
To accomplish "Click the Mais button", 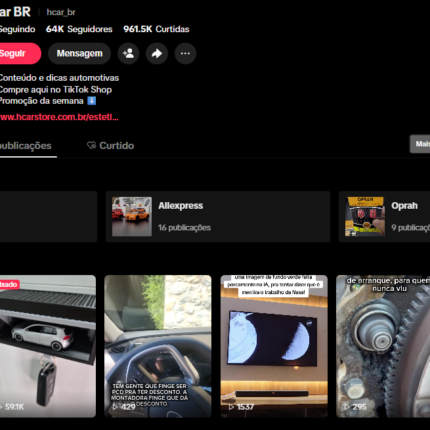I will [421, 144].
